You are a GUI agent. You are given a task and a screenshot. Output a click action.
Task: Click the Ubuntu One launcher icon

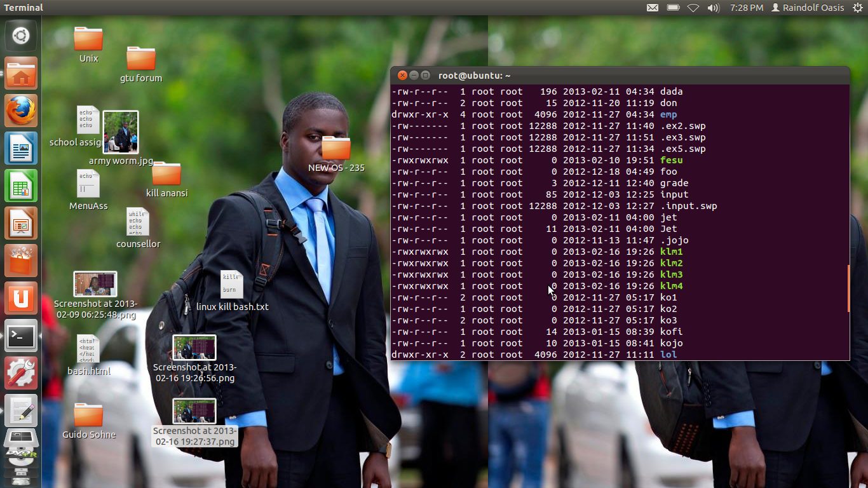20,298
